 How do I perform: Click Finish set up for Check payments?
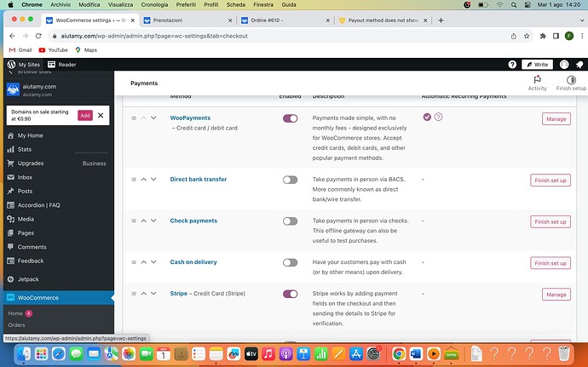pyautogui.click(x=551, y=221)
